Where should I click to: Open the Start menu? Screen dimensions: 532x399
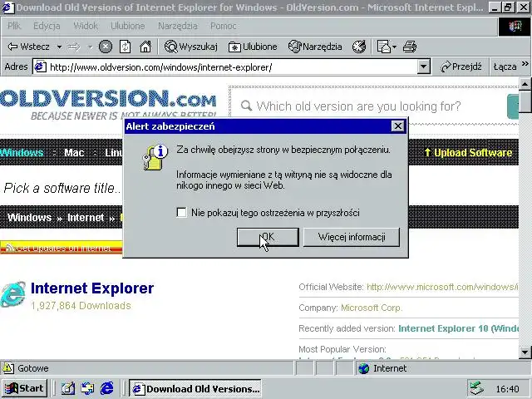(24, 388)
